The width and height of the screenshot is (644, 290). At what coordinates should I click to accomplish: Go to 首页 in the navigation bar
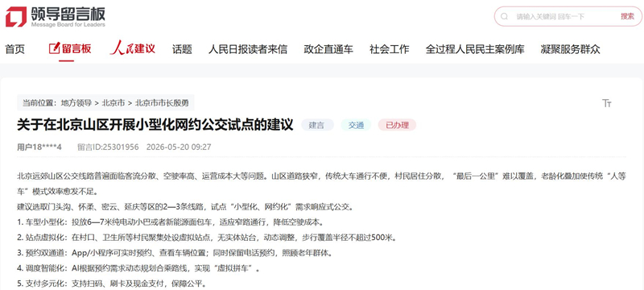coord(14,49)
